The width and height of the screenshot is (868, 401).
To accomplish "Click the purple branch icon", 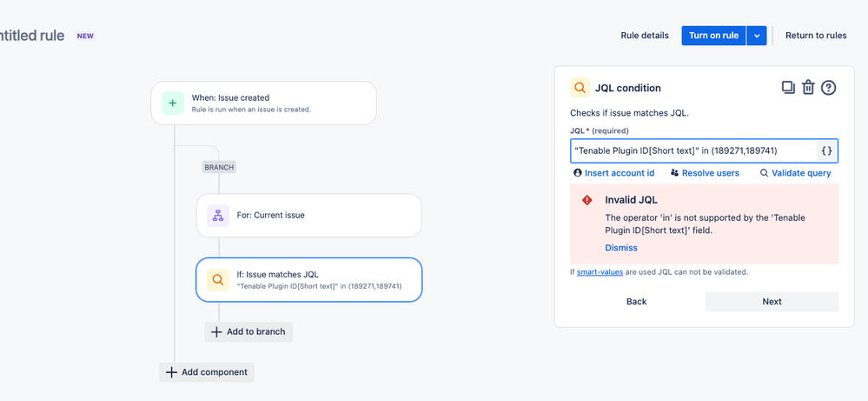I will point(218,215).
